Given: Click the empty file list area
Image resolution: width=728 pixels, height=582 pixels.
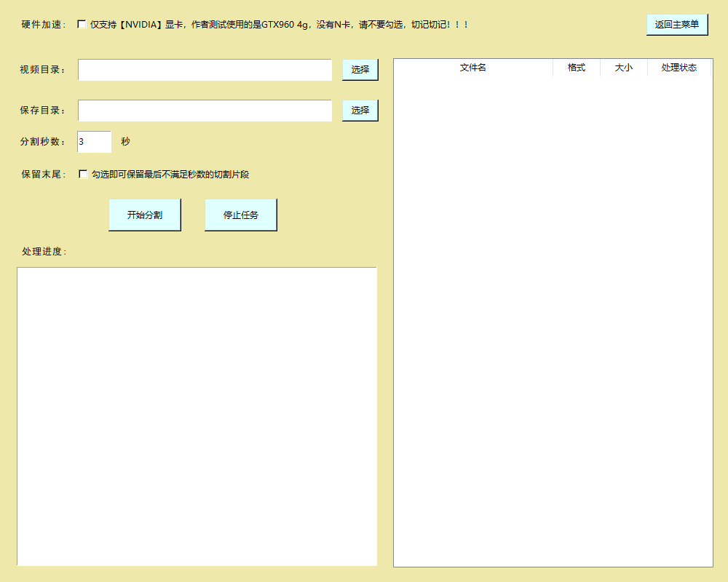Looking at the screenshot, I should (x=553, y=320).
